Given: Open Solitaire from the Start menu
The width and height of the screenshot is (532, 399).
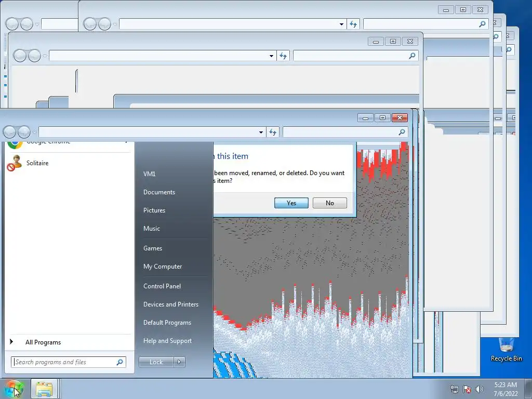Looking at the screenshot, I should (37, 163).
